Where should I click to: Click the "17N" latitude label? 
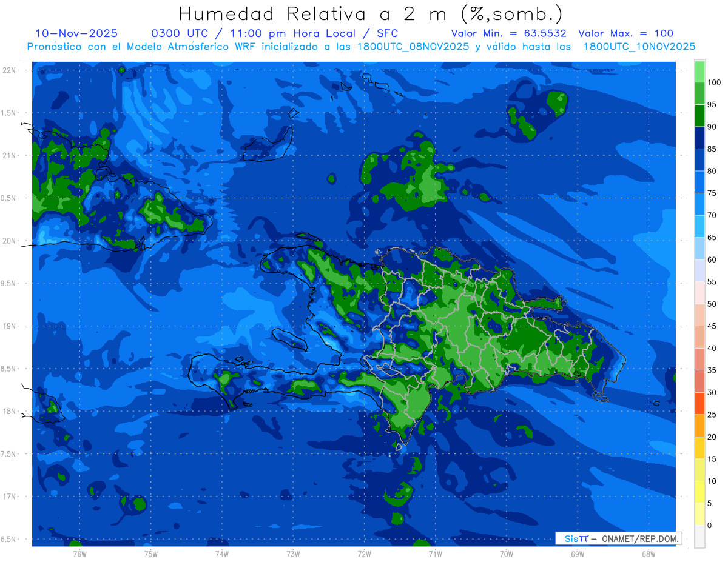[9, 497]
